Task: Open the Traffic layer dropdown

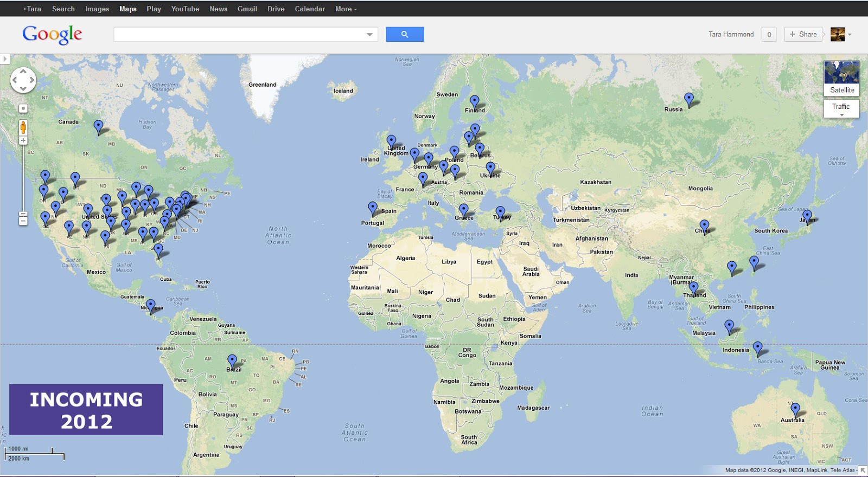Action: click(841, 108)
